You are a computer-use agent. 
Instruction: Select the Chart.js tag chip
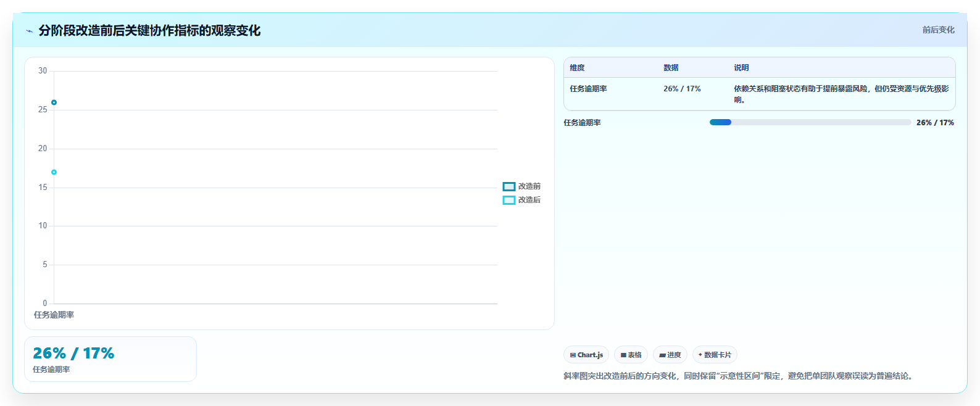[586, 355]
